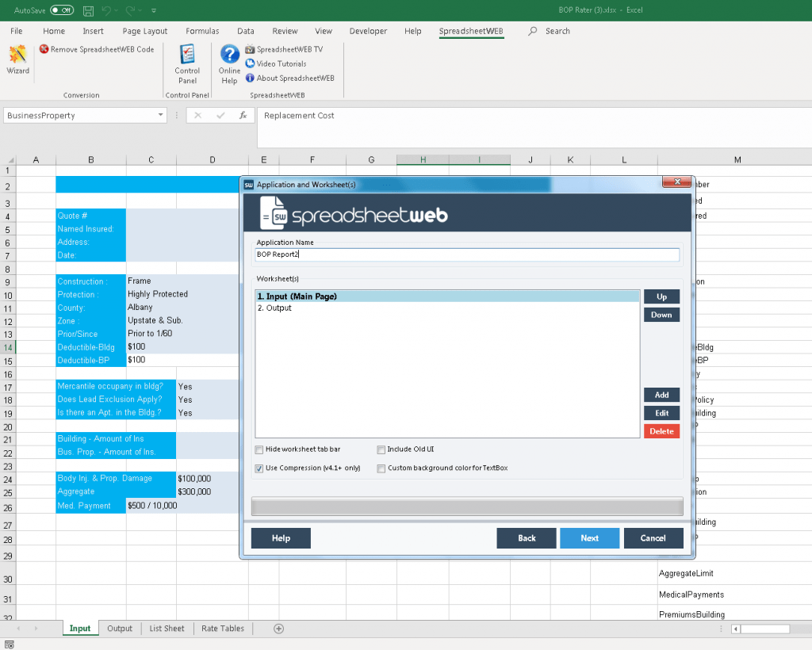Switch to the Rate Tables sheet tab
The height and width of the screenshot is (650, 812).
223,629
